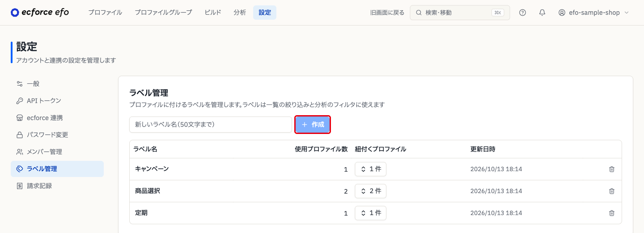The height and width of the screenshot is (233, 644).
Task: Click the ecforce efo logo
Action: (40, 13)
